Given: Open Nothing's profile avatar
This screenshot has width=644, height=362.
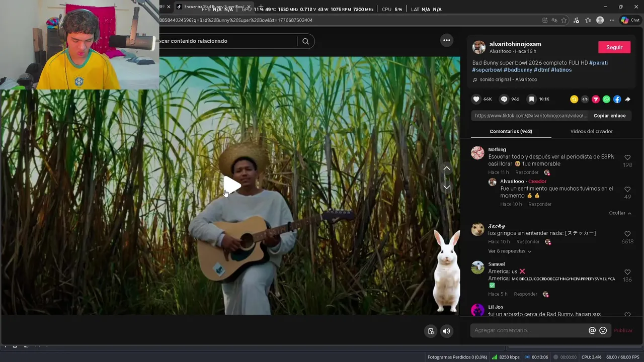Looking at the screenshot, I should pyautogui.click(x=477, y=153).
